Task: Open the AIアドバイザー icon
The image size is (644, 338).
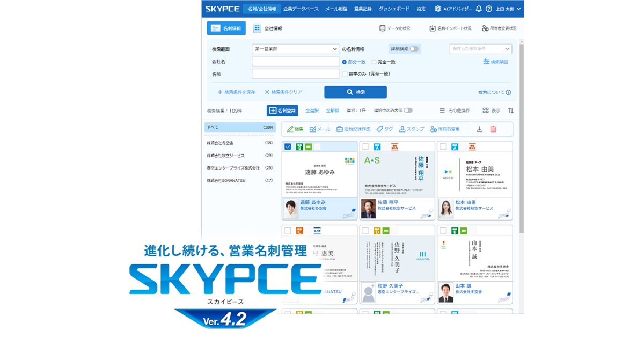Action: 438,9
